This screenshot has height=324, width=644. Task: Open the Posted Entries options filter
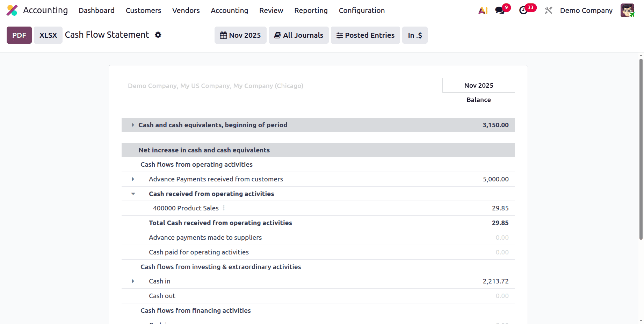pos(366,35)
